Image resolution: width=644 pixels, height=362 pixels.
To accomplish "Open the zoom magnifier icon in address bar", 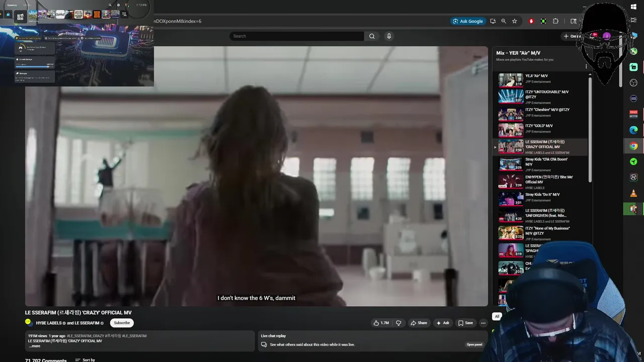I will [x=504, y=21].
